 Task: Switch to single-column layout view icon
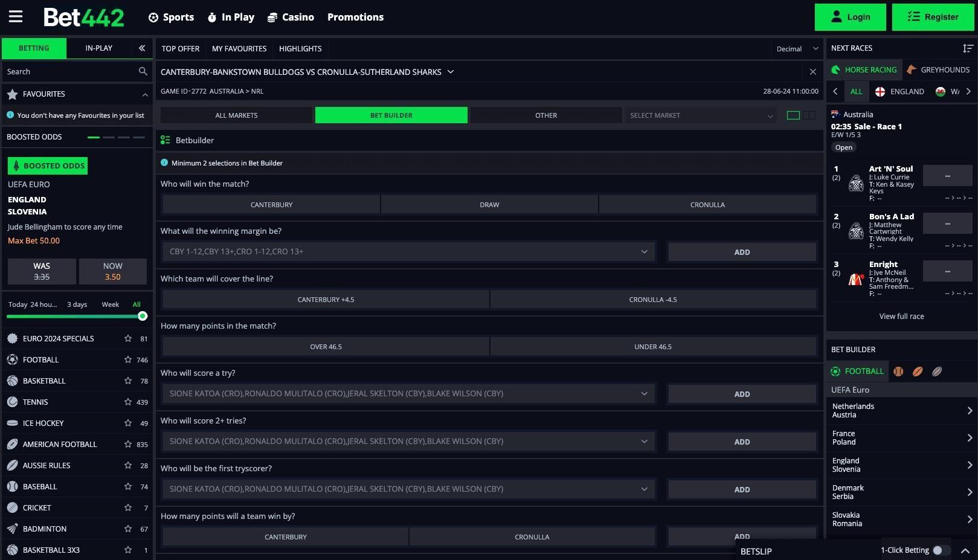(793, 115)
